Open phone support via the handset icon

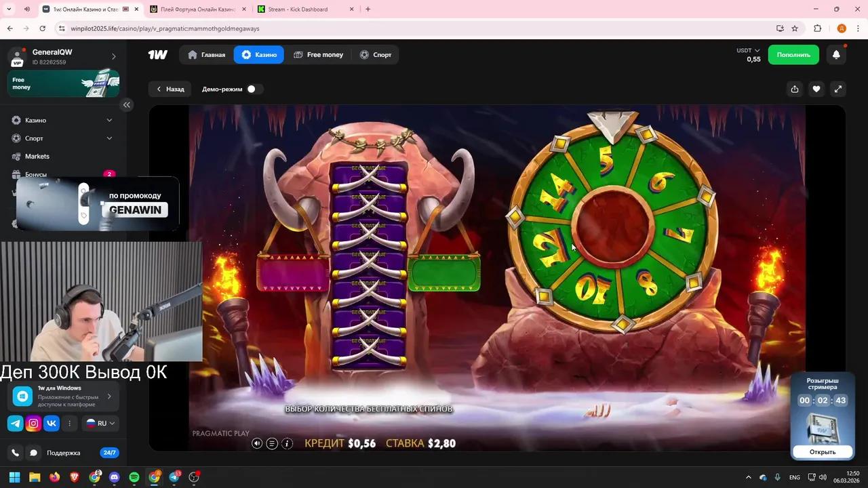(x=14, y=452)
